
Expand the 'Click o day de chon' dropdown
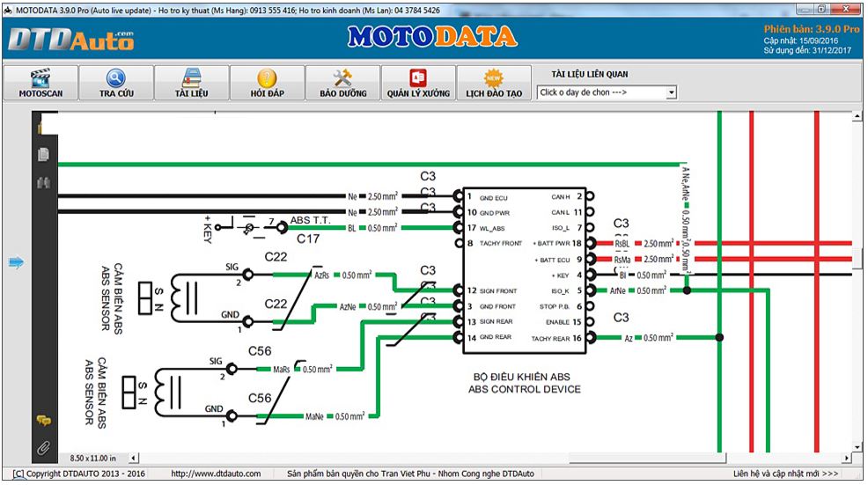671,92
